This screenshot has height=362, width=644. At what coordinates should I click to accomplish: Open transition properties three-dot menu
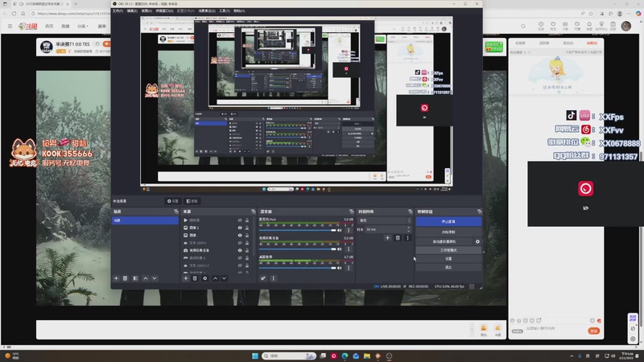407,237
